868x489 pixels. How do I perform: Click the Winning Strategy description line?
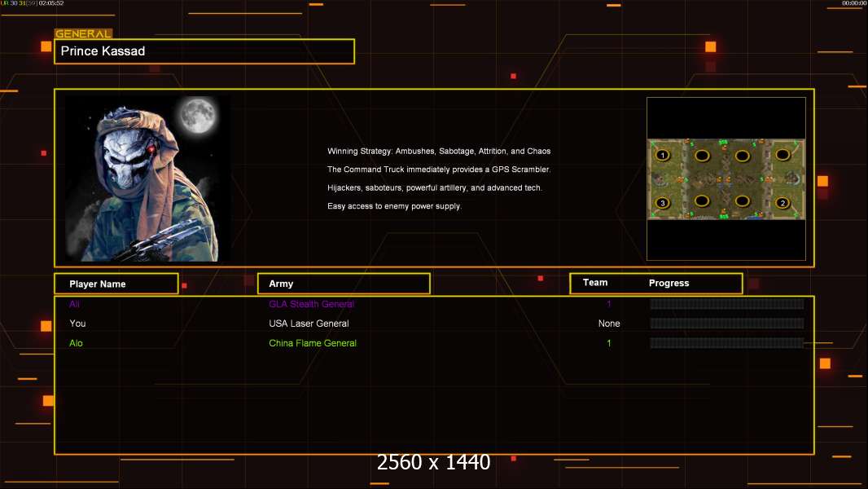click(439, 152)
